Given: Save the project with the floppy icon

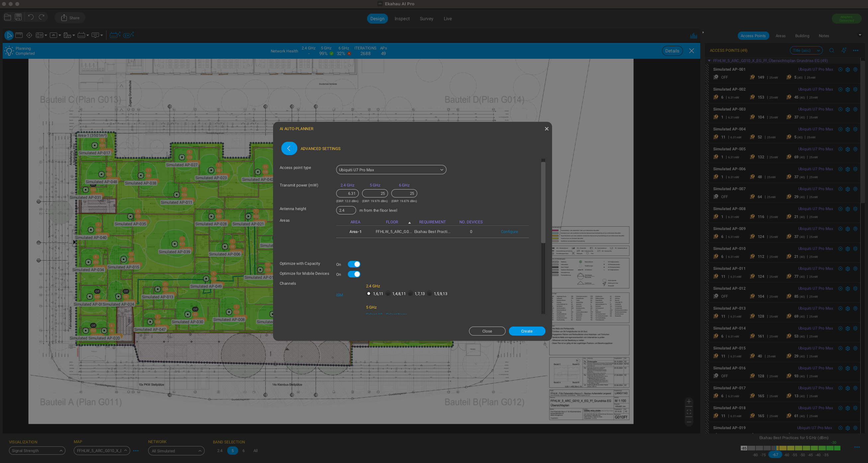Looking at the screenshot, I should (19, 17).
